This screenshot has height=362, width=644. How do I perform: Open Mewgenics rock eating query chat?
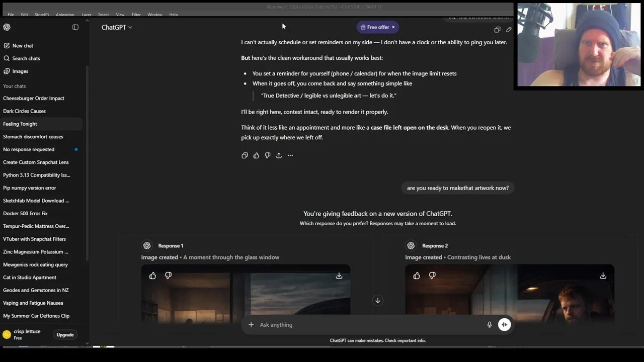[41, 264]
